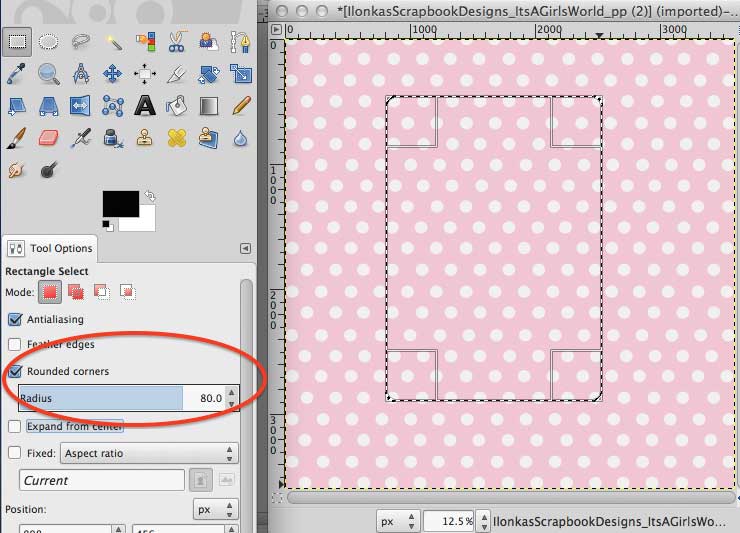This screenshot has width=740, height=533.
Task: Uncheck the Rounded corners checkbox
Action: 15,371
